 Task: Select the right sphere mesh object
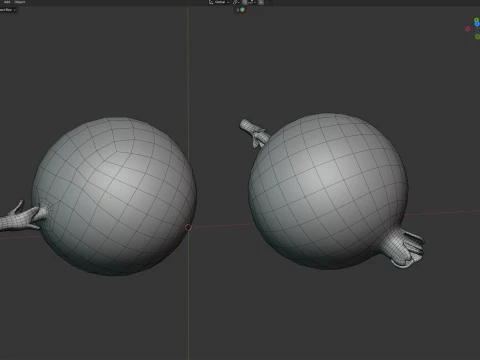tap(328, 191)
